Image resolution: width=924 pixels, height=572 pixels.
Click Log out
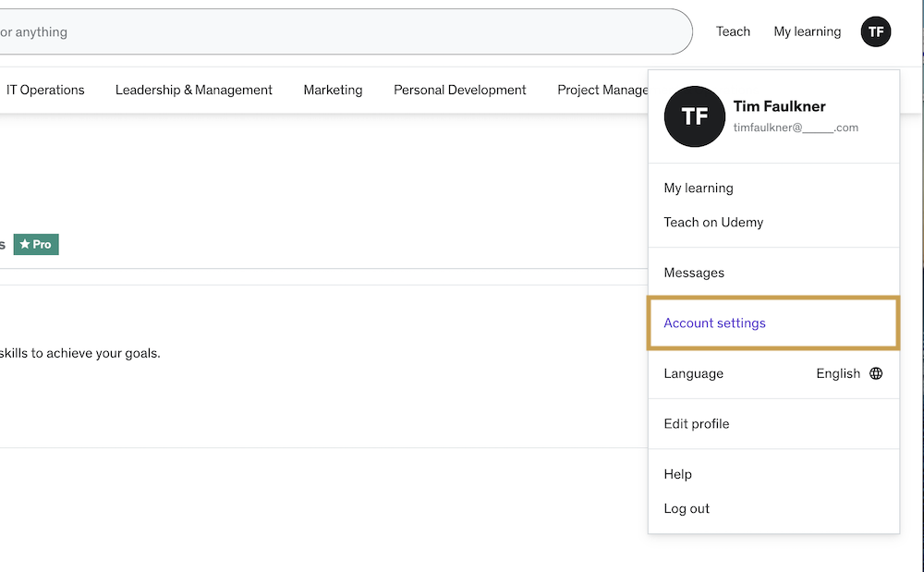tap(687, 508)
